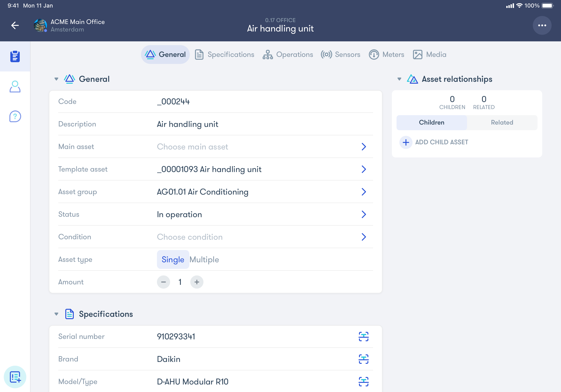This screenshot has width=561, height=392.
Task: Tap the back arrow in the header
Action: (x=15, y=25)
